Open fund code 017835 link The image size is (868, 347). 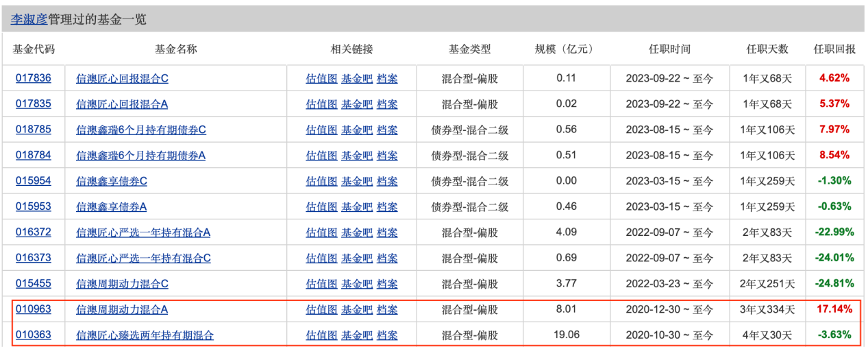[34, 104]
